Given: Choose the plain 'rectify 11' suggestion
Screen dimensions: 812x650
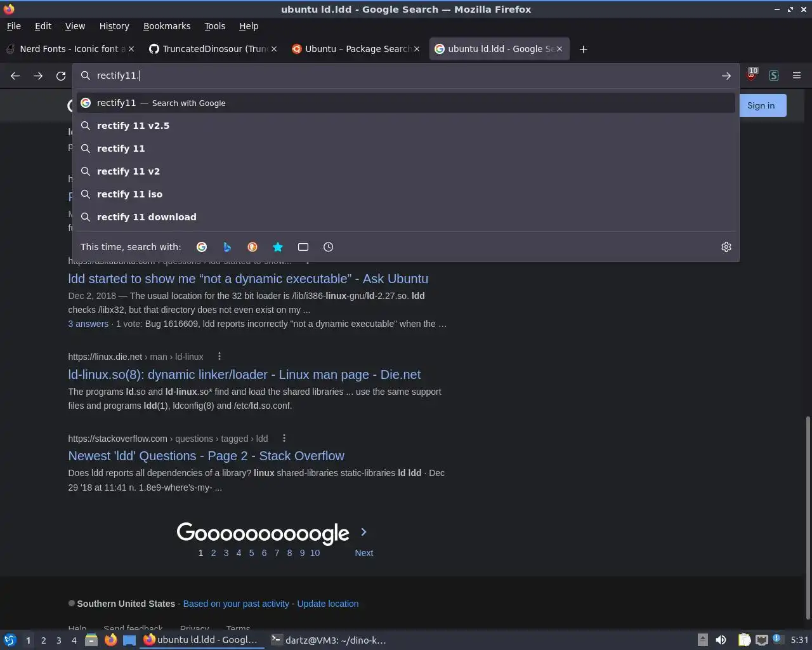Looking at the screenshot, I should (x=406, y=149).
